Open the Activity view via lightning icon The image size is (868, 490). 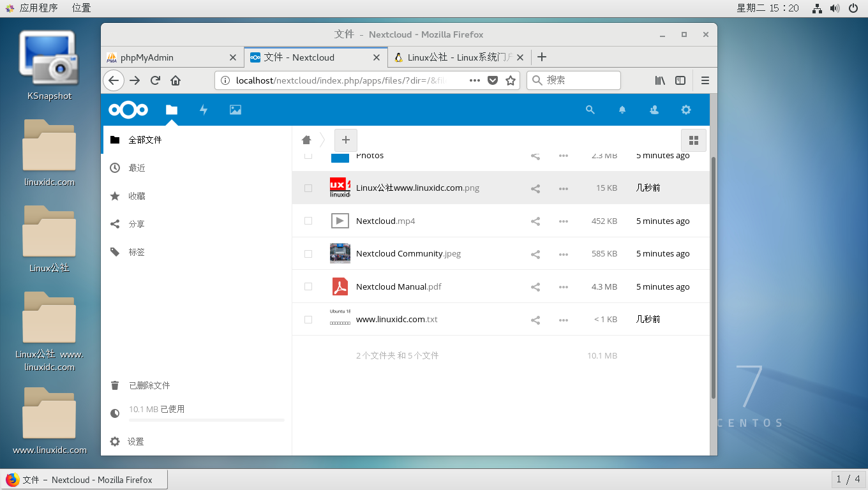click(203, 110)
